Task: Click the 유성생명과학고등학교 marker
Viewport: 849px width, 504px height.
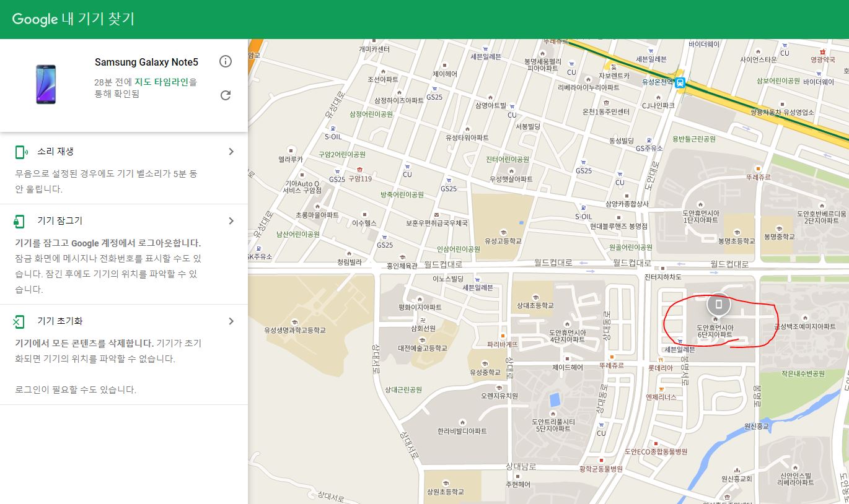Action: click(294, 321)
